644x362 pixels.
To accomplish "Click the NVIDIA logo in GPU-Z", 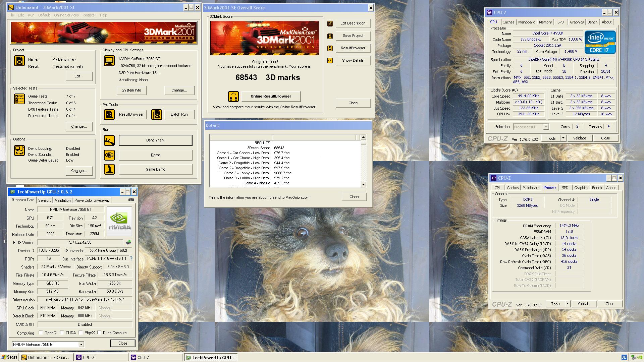I will point(119,221).
